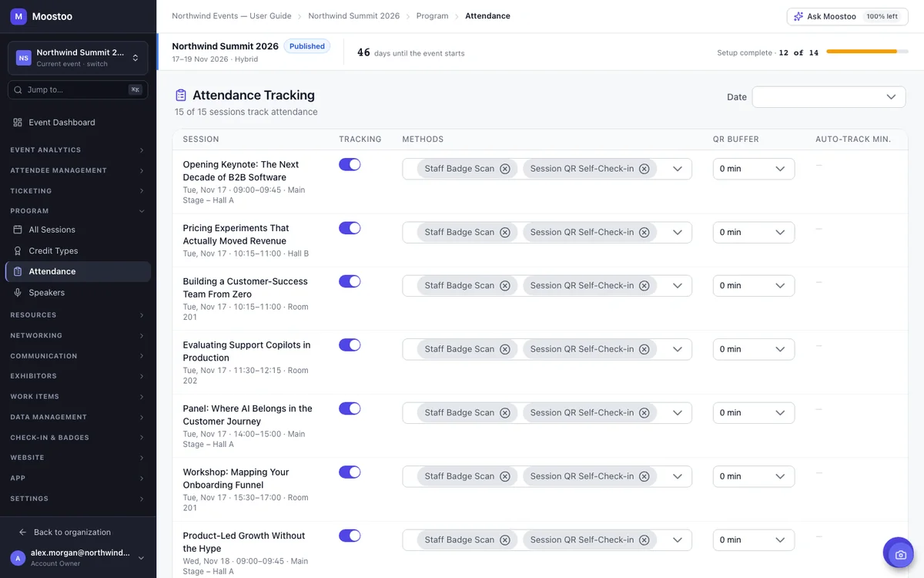
Task: Toggle tracking for Evaluating Support Copilots session
Action: 350,345
